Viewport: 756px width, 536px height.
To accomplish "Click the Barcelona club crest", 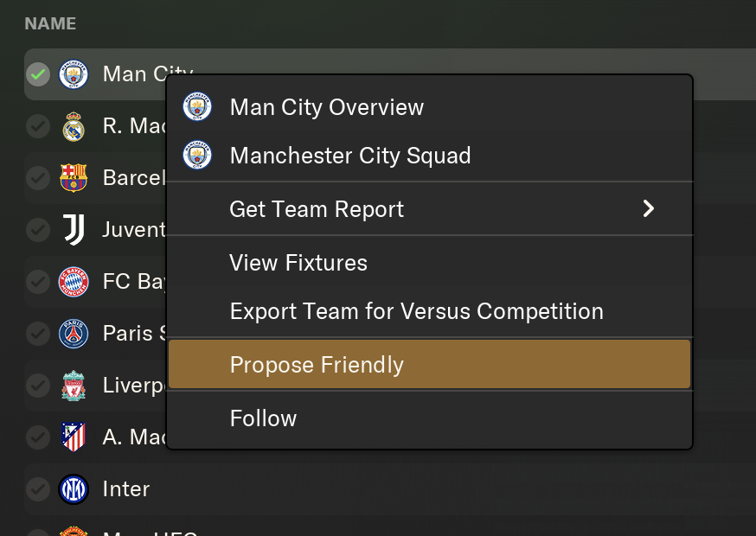I will point(74,178).
